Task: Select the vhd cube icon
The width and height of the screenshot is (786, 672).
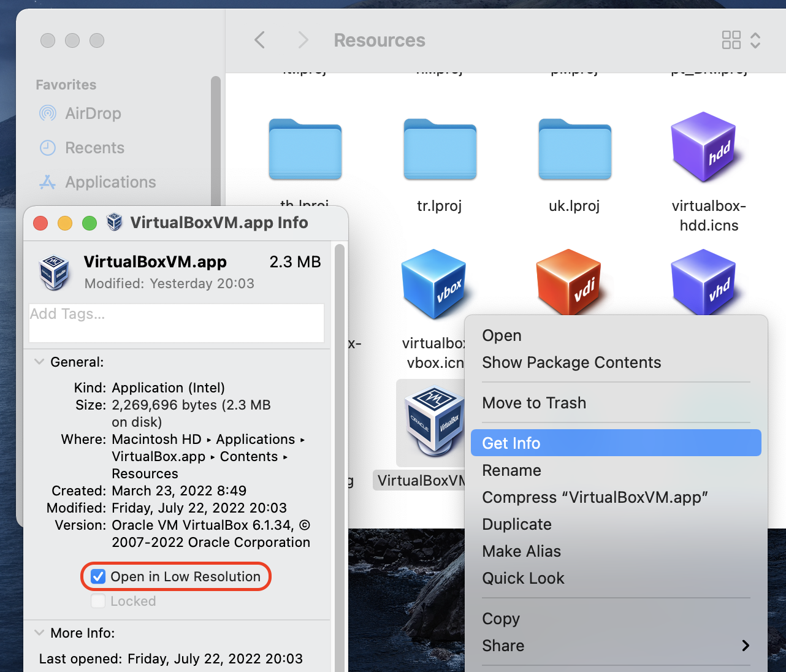Action: [704, 282]
